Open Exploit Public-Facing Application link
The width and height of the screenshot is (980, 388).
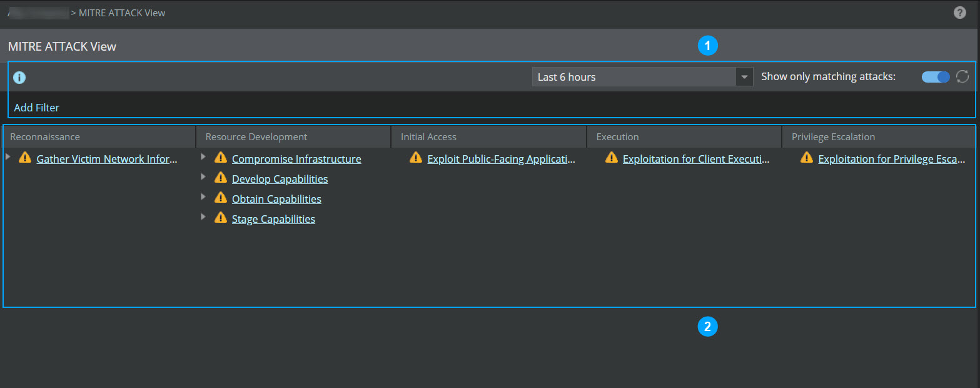click(x=501, y=159)
